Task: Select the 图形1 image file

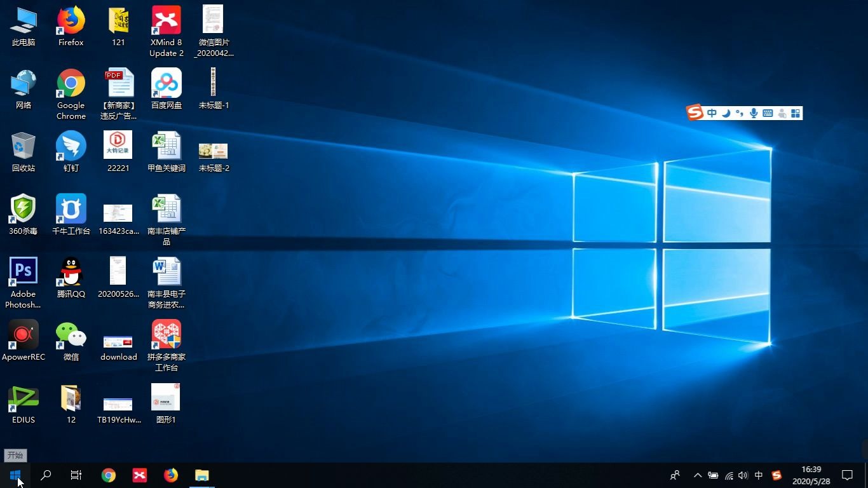Action: (166, 404)
